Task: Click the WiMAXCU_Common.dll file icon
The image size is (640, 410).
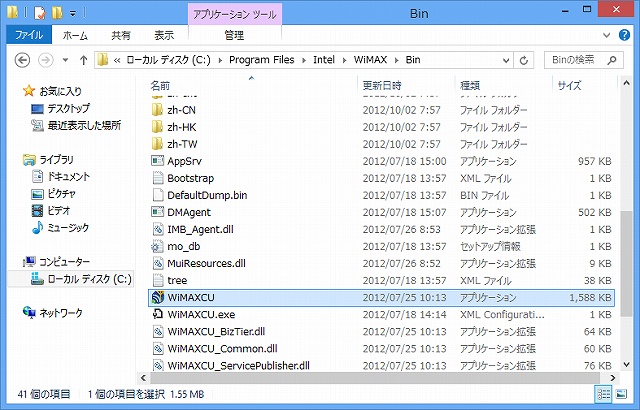Action: click(x=158, y=348)
